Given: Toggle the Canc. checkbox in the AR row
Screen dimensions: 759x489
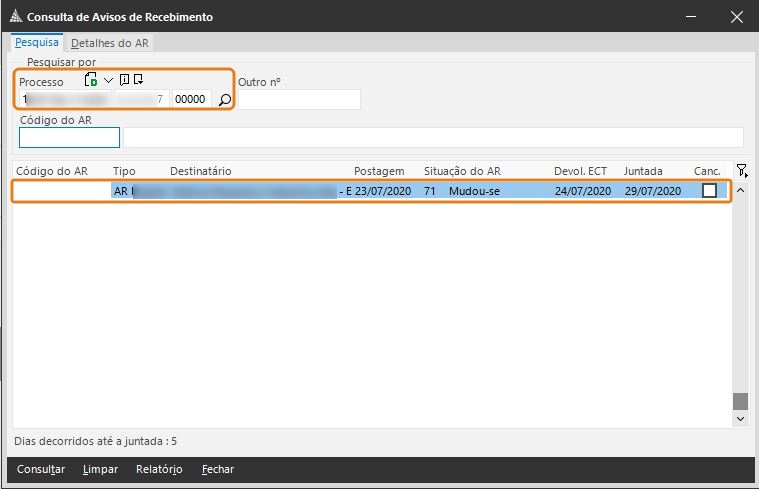Looking at the screenshot, I should [x=709, y=191].
